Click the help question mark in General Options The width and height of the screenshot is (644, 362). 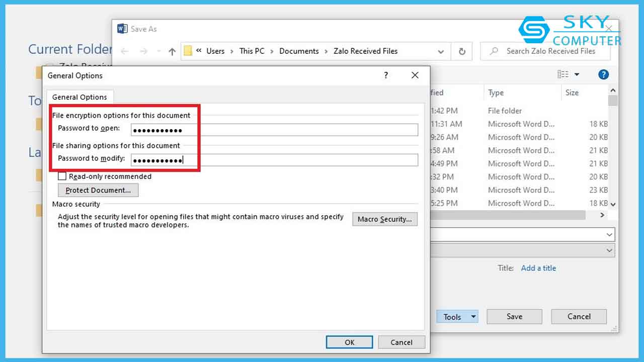[x=386, y=75]
